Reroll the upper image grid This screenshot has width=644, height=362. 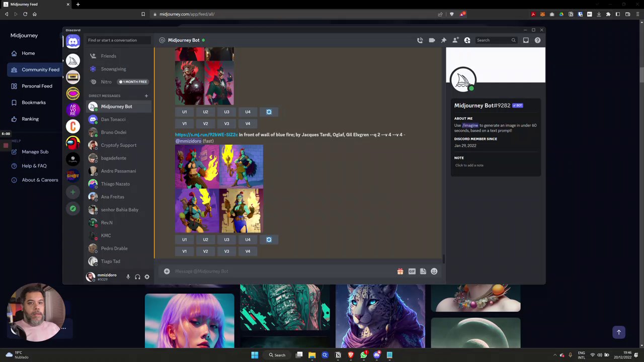click(269, 112)
